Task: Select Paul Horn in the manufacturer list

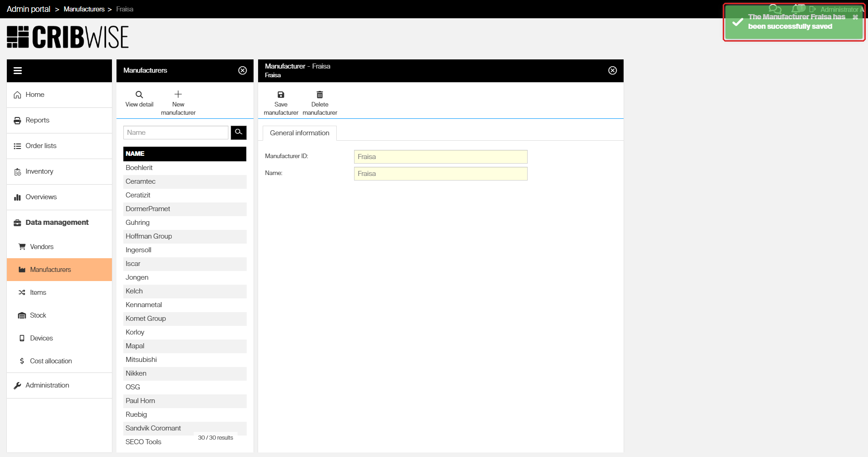Action: [x=185, y=401]
